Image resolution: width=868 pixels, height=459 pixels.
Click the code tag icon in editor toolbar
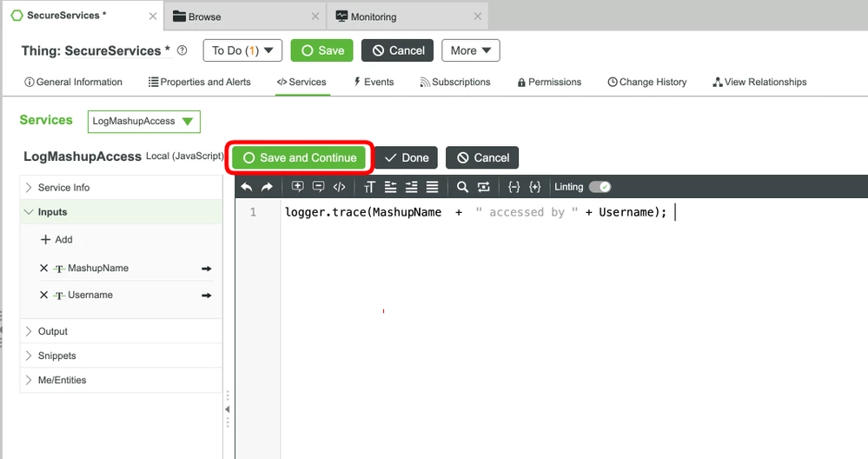pyautogui.click(x=340, y=187)
